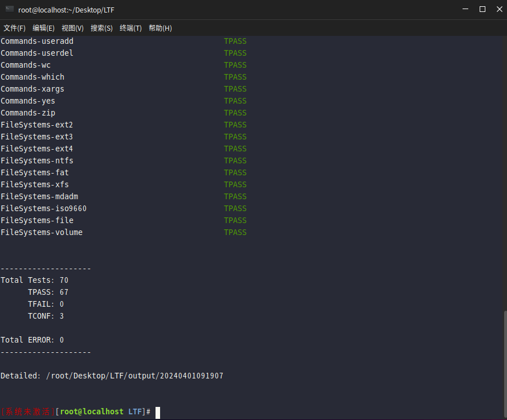Click the Total Tests: 70 summary line
Viewport: 507px width, 420px height.
point(34,280)
